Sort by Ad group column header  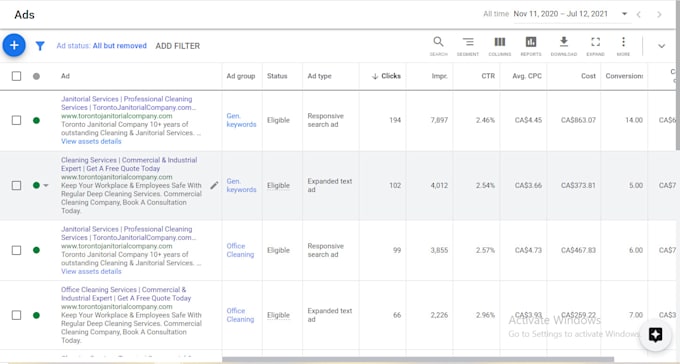[241, 76]
